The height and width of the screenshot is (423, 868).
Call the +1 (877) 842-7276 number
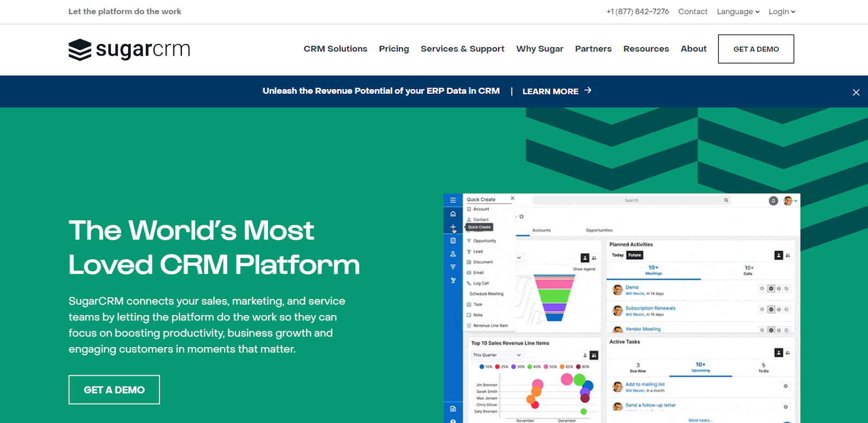click(x=637, y=11)
